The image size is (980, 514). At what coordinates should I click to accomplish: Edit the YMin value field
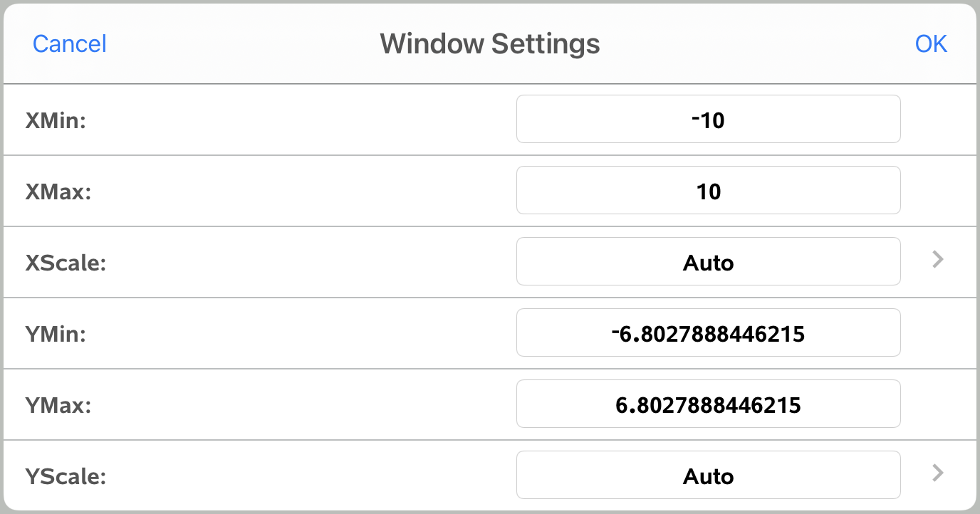click(x=708, y=333)
